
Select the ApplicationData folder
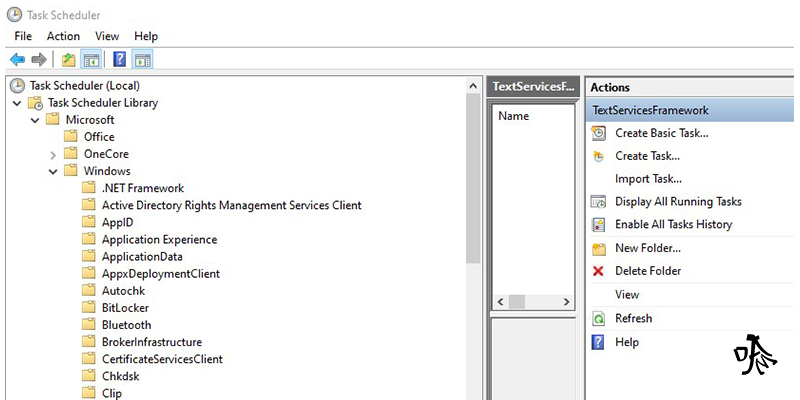[x=142, y=257]
